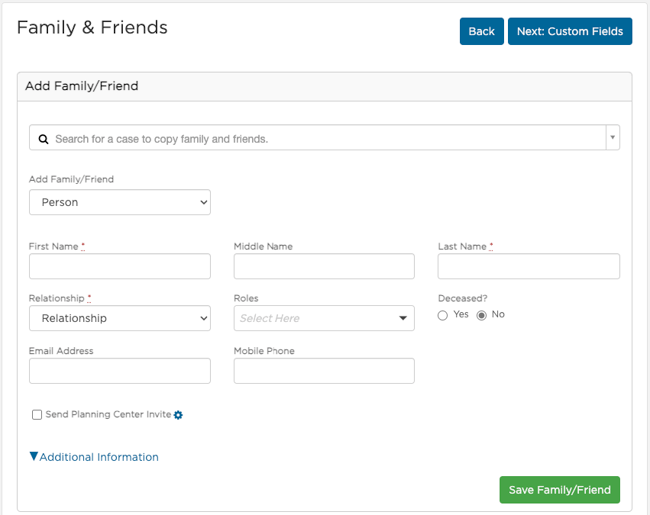Click Save Family/Friend button

pos(559,490)
